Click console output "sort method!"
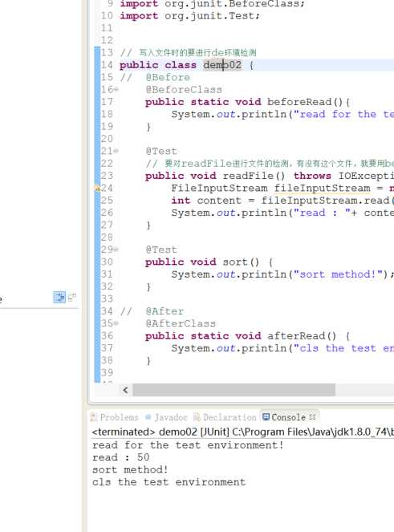Viewport: 394px width, 532px height. pos(130,469)
